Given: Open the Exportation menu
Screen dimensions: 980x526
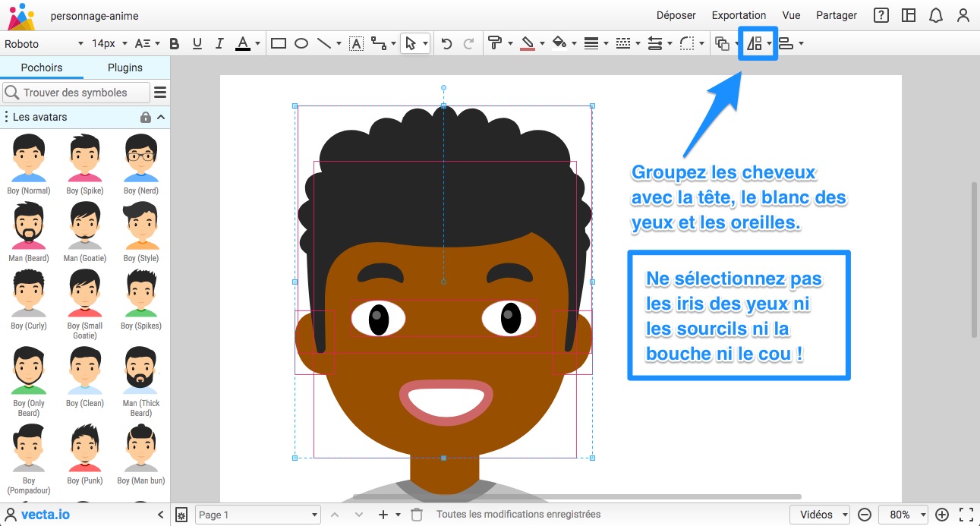Looking at the screenshot, I should click(739, 15).
